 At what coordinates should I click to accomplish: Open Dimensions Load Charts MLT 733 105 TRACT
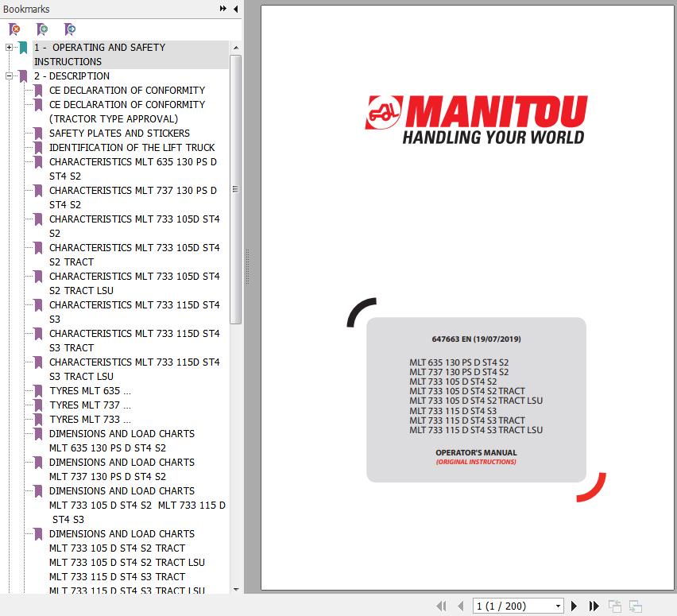pos(127,562)
